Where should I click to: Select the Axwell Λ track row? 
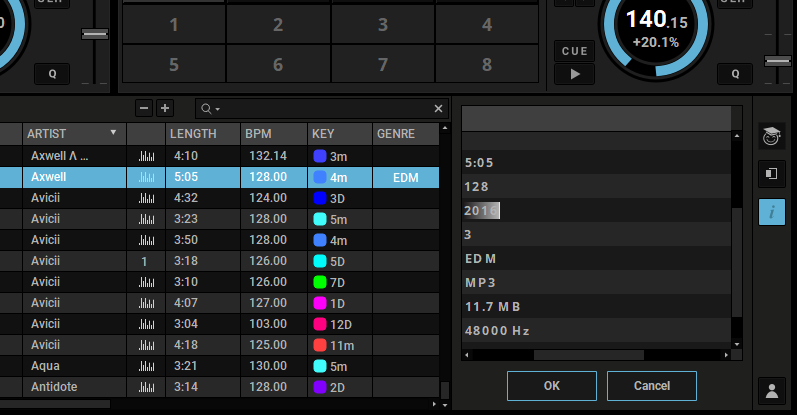tap(220, 156)
